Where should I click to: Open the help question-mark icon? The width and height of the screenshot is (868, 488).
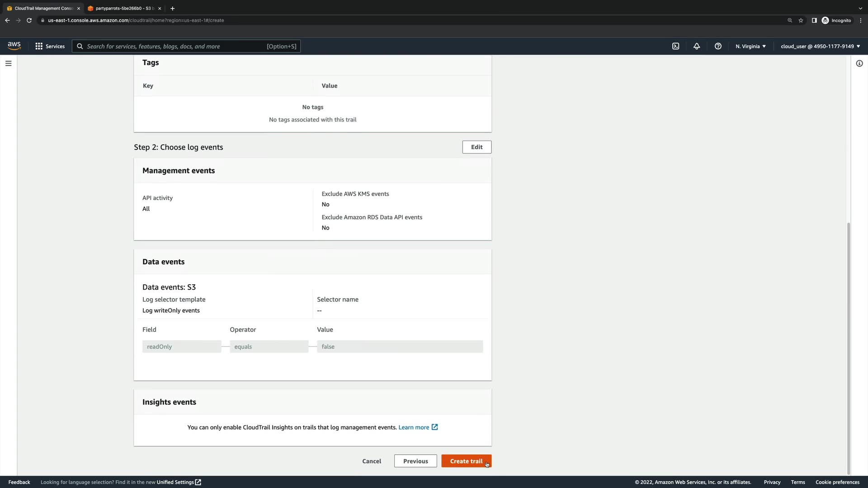[x=718, y=46]
